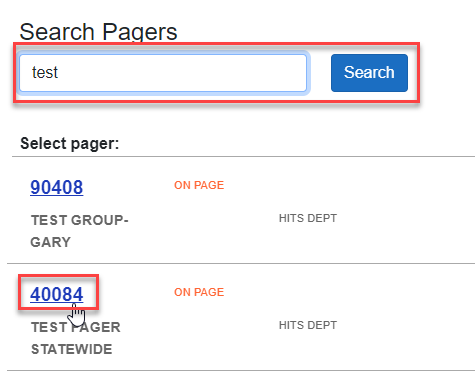Click the Search Pagers heading
The image size is (475, 383).
tap(98, 32)
